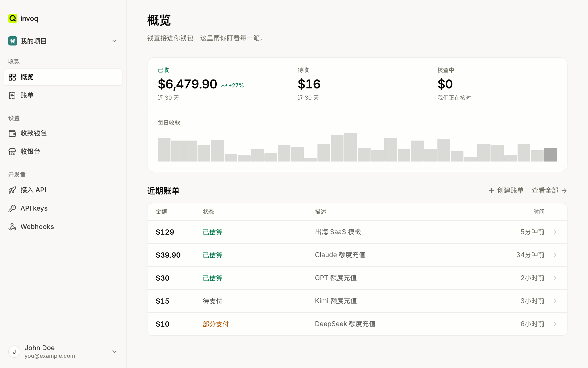The width and height of the screenshot is (588, 368).
Task: Click the 5分钟前 timestamp
Action: (x=533, y=232)
